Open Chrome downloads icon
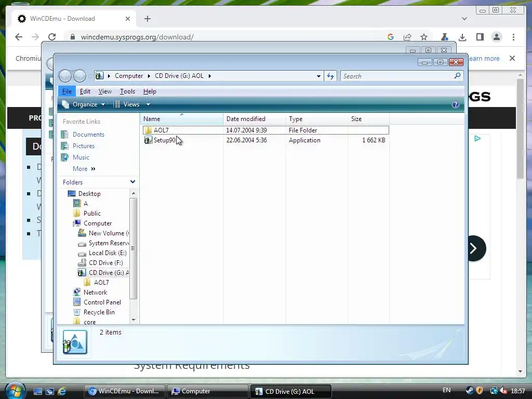 pos(462,37)
